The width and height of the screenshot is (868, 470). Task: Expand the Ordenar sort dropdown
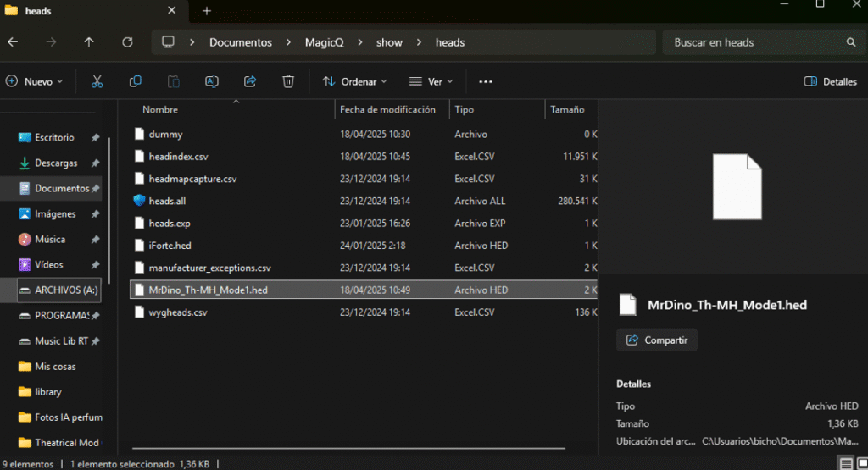(x=354, y=82)
